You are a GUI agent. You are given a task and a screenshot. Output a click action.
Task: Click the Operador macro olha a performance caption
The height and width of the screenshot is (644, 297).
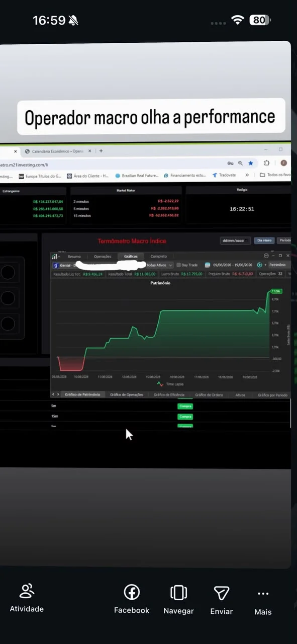(x=150, y=117)
